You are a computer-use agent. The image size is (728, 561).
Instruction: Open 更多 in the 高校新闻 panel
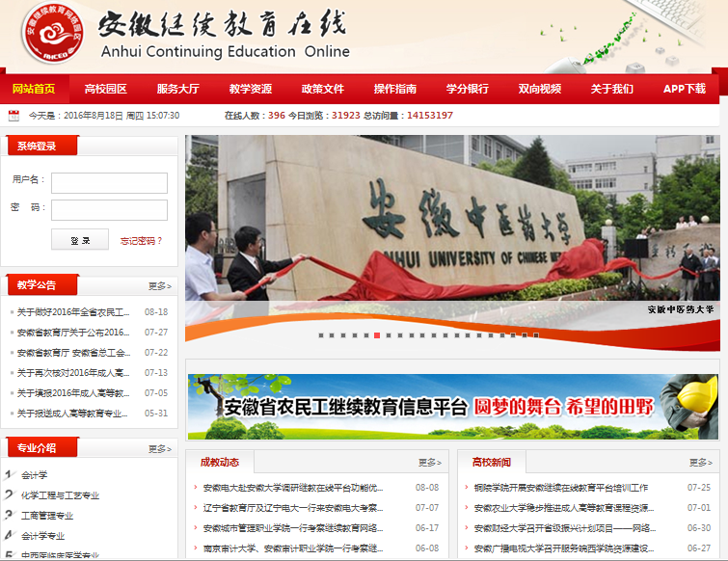pyautogui.click(x=701, y=462)
